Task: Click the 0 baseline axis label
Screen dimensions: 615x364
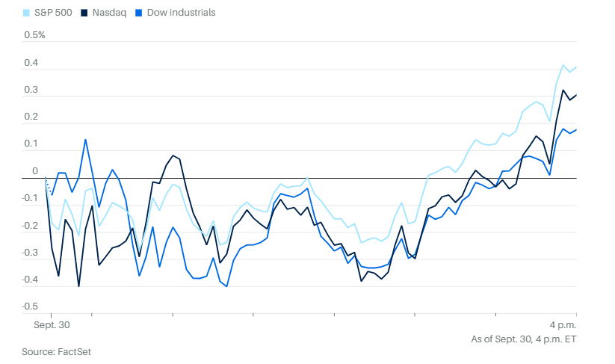Action: (34, 171)
